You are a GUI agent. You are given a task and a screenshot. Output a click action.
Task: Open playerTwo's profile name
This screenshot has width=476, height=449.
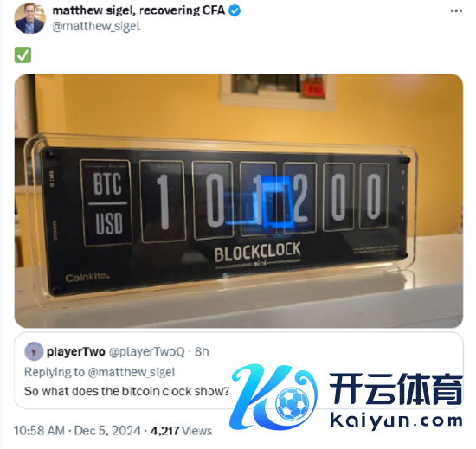76,351
